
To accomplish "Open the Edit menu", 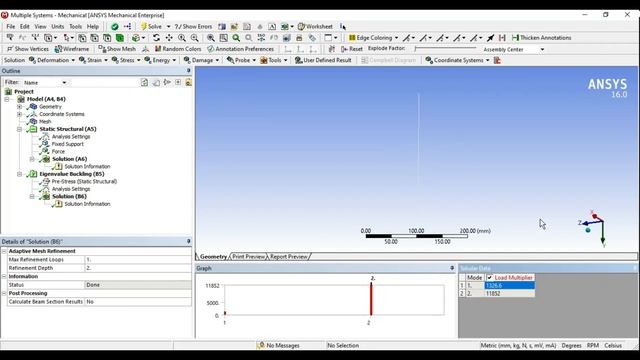I will pyautogui.click(x=24, y=27).
